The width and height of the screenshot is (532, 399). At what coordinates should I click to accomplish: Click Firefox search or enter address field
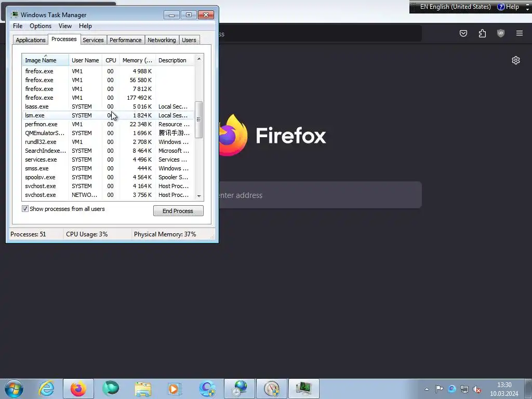tap(319, 195)
